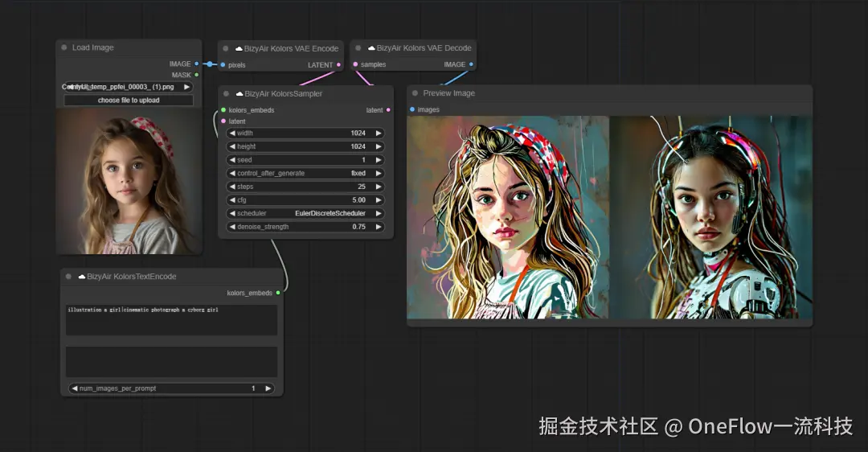Collapse the BizyAir Kolors VAE Decode node dot
This screenshot has height=452, width=868.
[x=358, y=48]
